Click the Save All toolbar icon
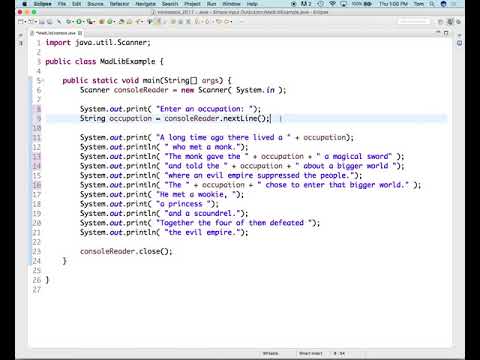 point(50,22)
